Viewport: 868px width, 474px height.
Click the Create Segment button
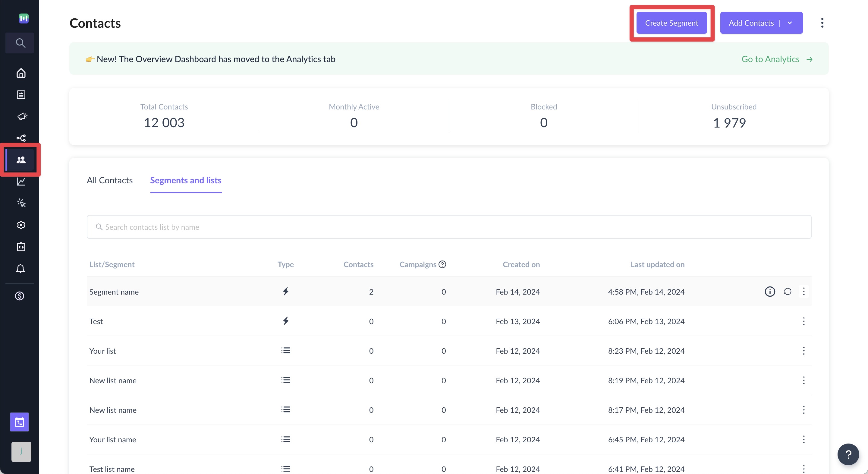point(671,23)
